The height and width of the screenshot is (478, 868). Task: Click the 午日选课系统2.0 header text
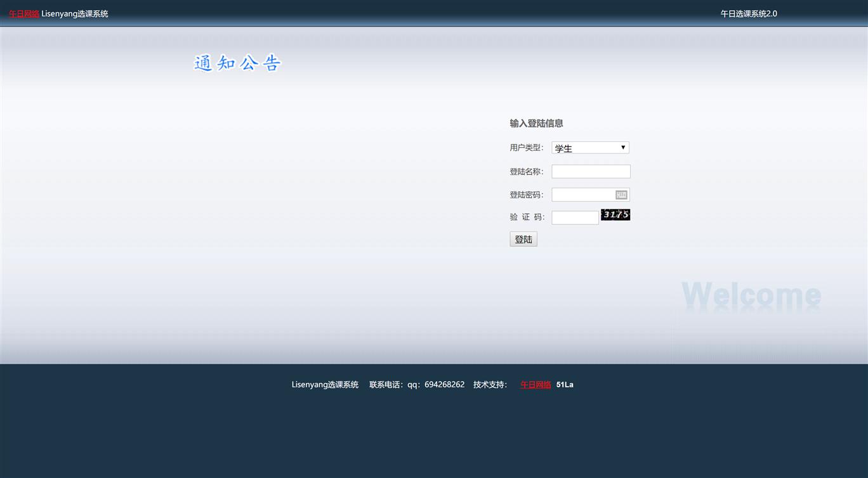(x=749, y=14)
